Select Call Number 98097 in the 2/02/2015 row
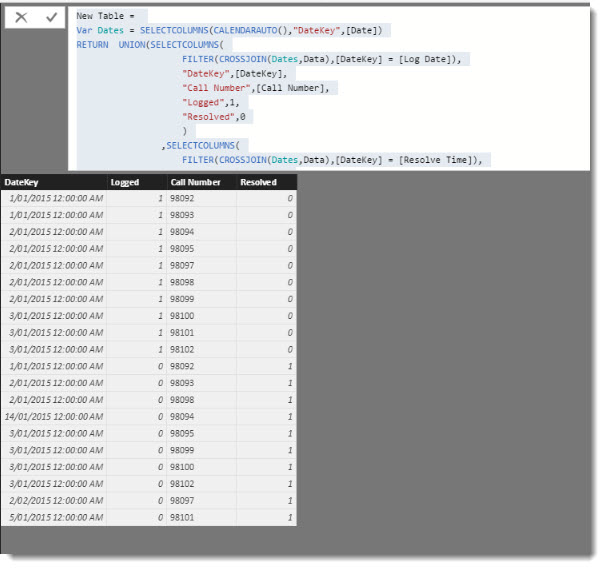Image resolution: width=604 pixels, height=568 pixels. tap(201, 501)
